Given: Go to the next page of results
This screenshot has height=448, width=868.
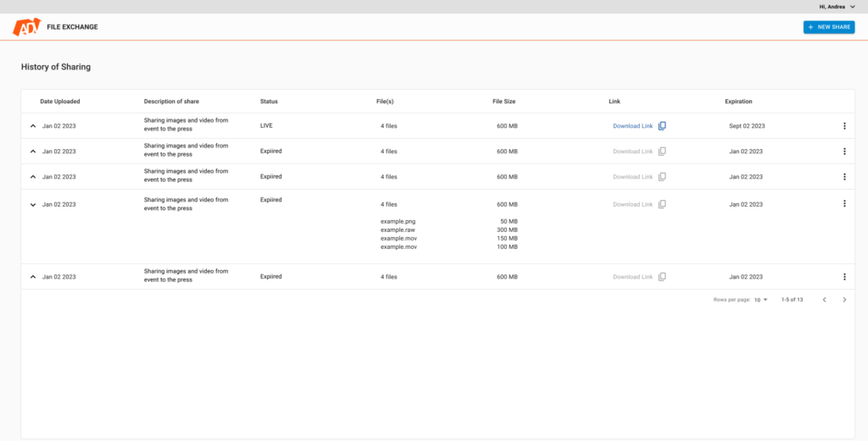Looking at the screenshot, I should (x=843, y=300).
